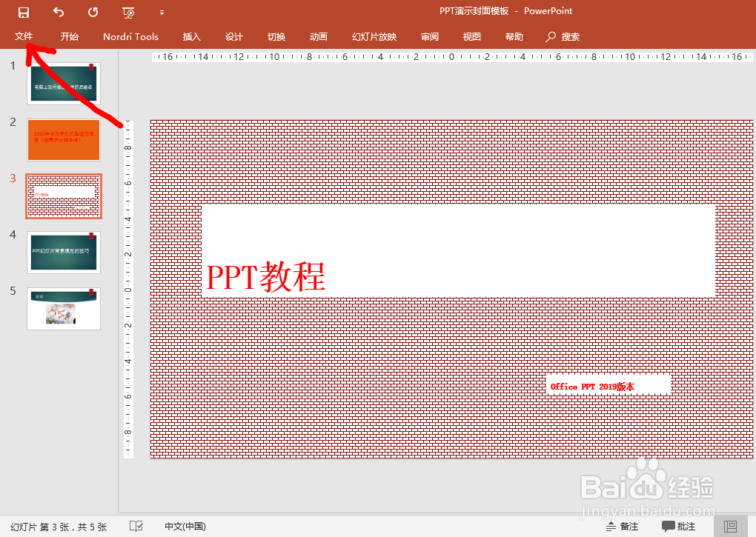Switch to the 设计 ribbon tab
The height and width of the screenshot is (537, 756).
click(x=234, y=36)
